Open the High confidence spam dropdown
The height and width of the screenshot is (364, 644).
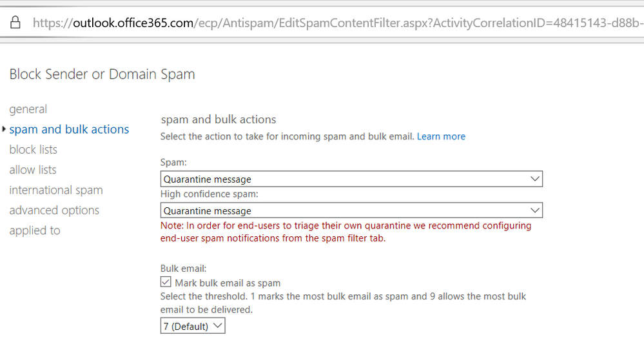click(x=351, y=210)
